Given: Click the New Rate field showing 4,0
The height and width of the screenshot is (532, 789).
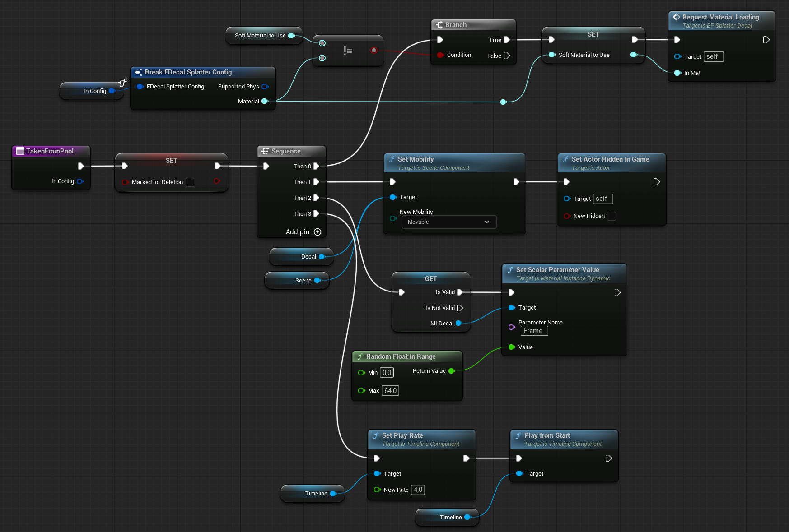Looking at the screenshot, I should 418,490.
